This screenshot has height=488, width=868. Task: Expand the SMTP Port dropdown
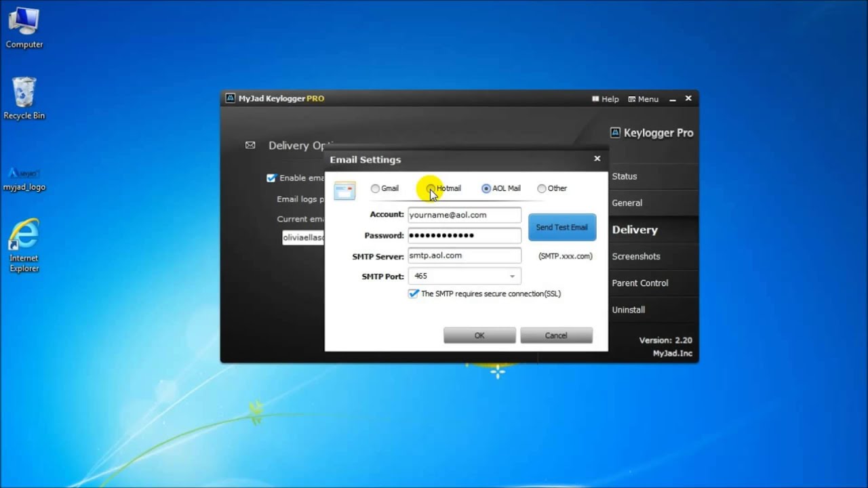click(x=512, y=277)
